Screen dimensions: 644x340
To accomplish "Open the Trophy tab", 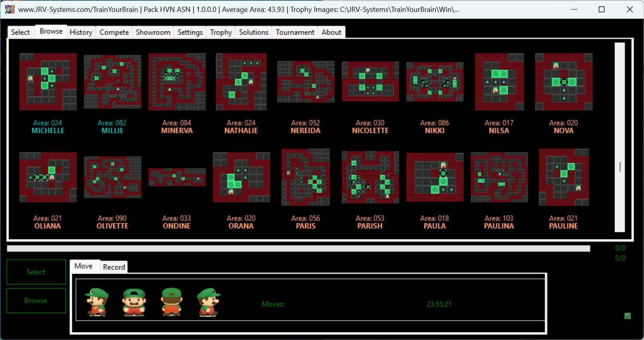I will coord(221,32).
